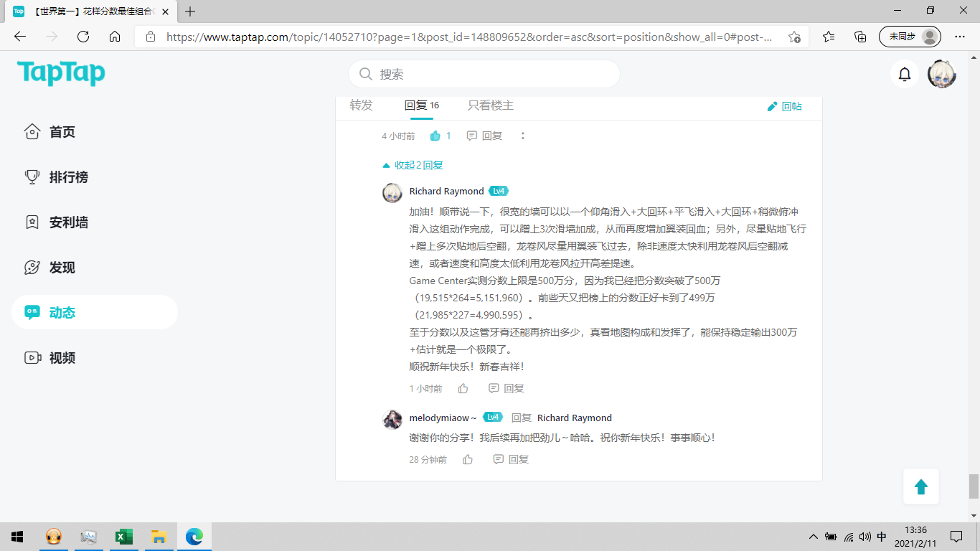Open melodymiaow~ profile name
The height and width of the screenshot is (551, 980).
[x=443, y=418]
